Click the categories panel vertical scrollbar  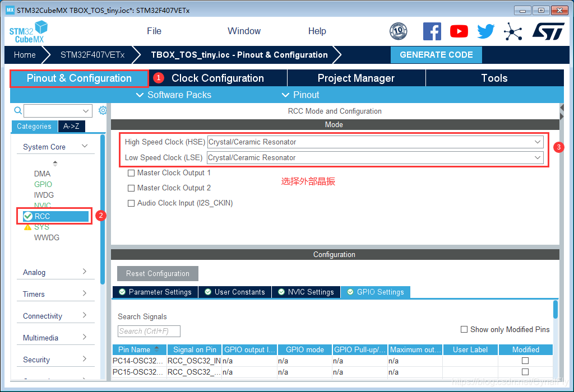pos(103,209)
